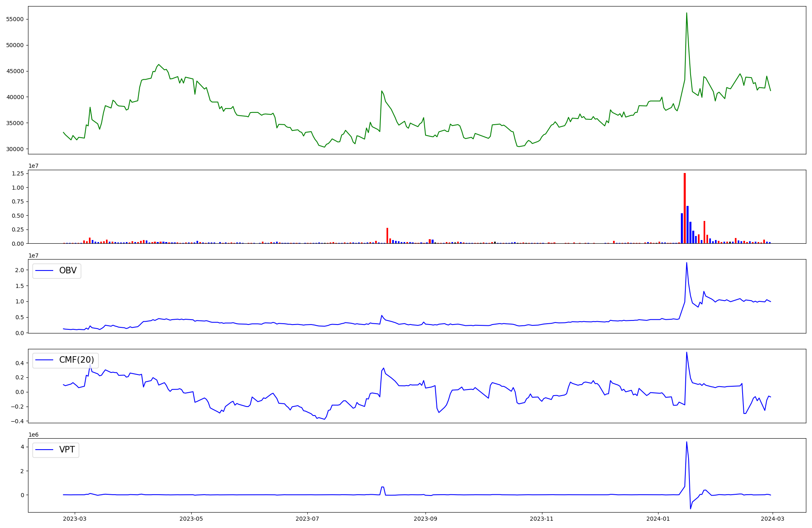
Task: Click the 2024-01 x-axis date label
Action: (x=658, y=519)
